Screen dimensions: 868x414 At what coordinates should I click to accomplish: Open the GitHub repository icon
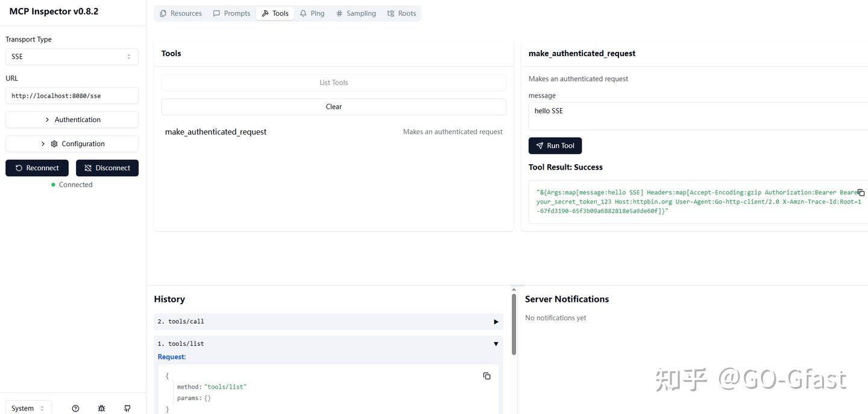point(127,409)
